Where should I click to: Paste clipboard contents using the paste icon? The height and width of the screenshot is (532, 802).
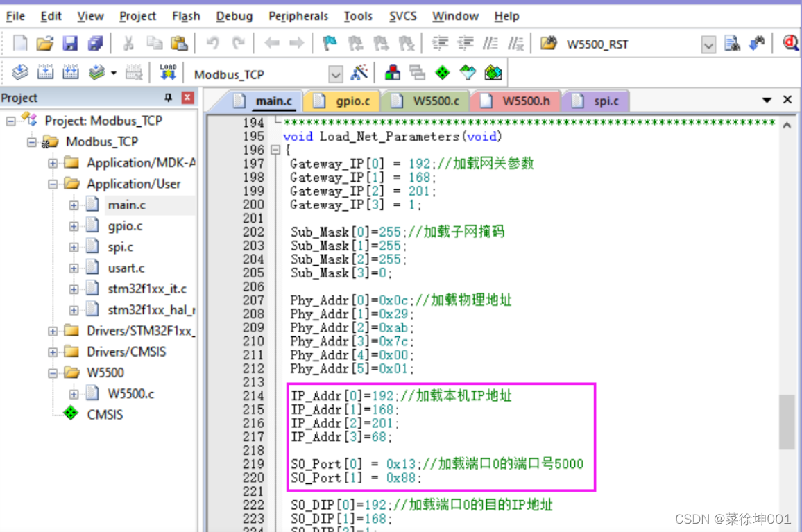click(x=179, y=44)
